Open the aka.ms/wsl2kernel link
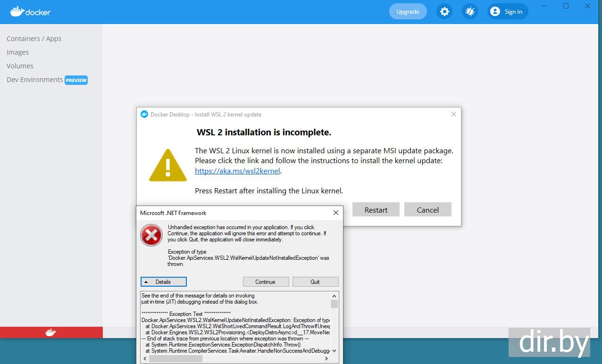The height and width of the screenshot is (364, 602). click(x=237, y=171)
